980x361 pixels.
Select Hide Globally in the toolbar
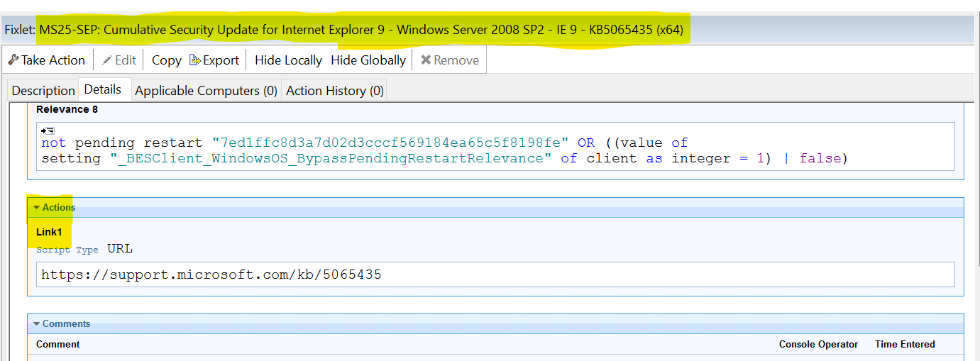click(x=368, y=60)
